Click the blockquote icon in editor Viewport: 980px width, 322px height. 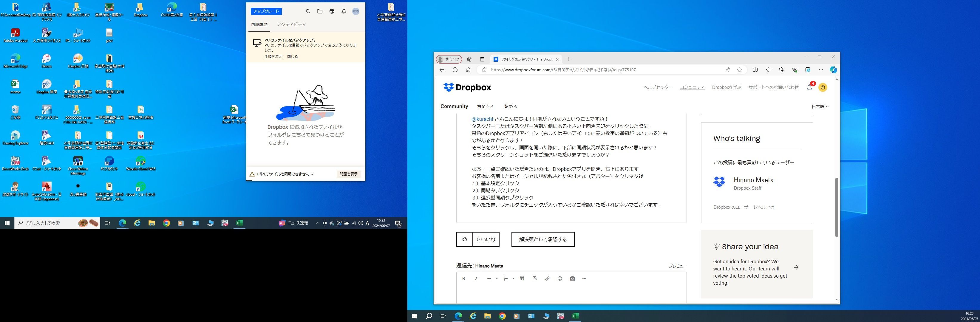pos(522,279)
